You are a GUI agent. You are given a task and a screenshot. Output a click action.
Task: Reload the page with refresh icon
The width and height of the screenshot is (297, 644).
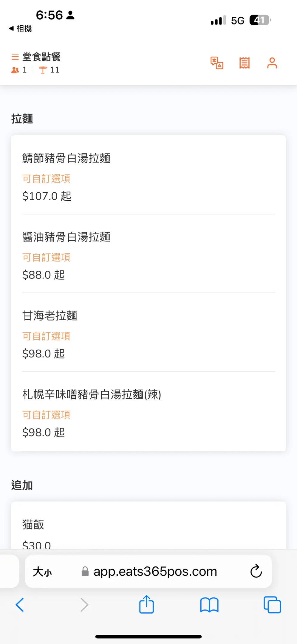point(256,571)
